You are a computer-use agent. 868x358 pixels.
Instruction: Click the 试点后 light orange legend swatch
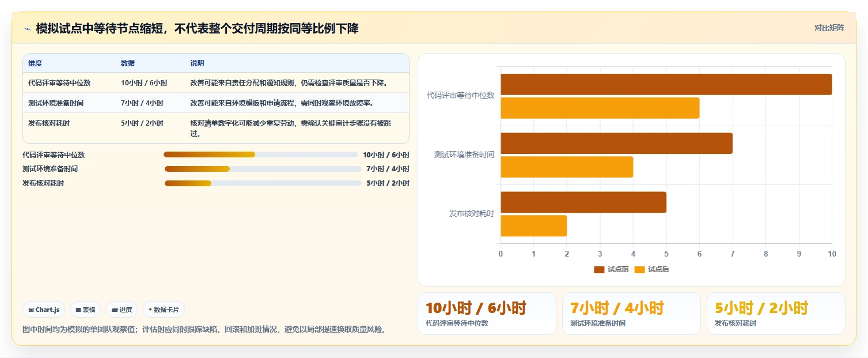pos(639,269)
